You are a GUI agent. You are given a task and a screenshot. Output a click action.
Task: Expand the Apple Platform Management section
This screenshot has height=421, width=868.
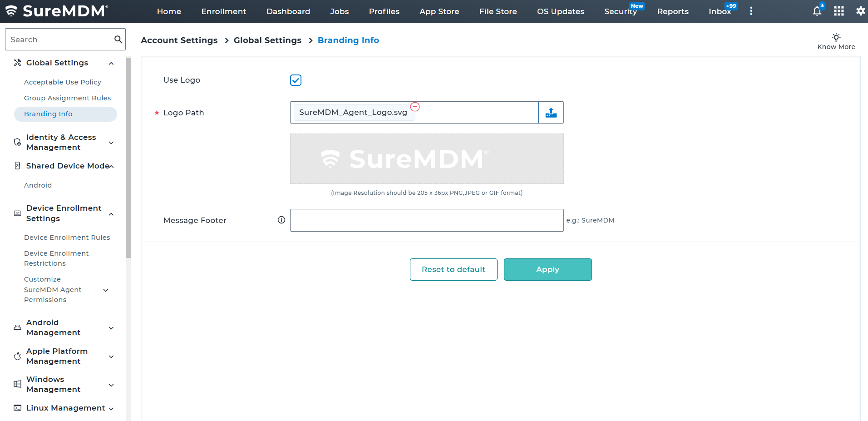pos(111,357)
